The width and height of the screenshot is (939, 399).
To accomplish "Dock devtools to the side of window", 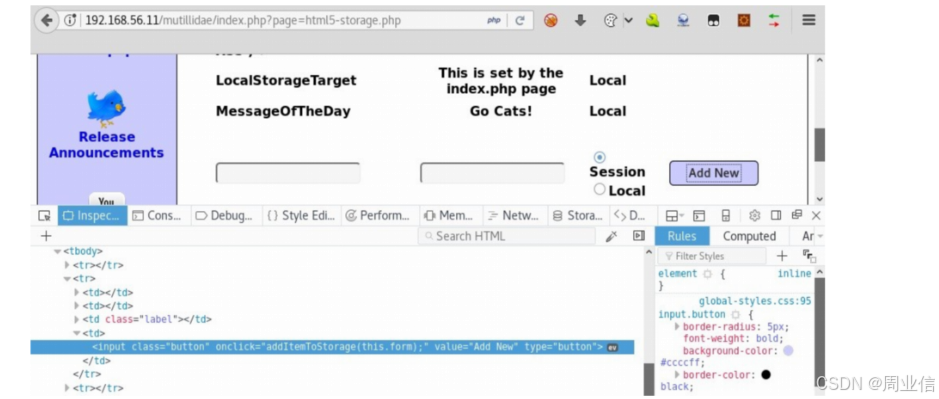I will click(776, 215).
